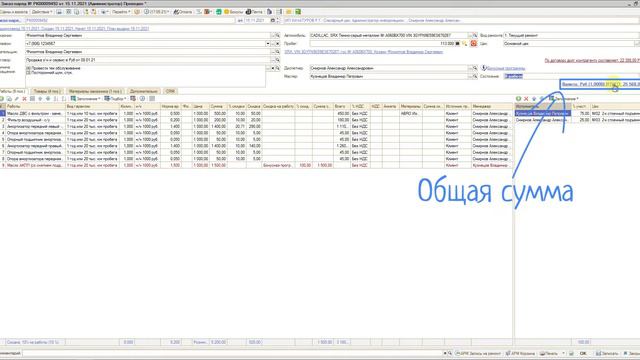This screenshot has height=360, width=640.
Task: Open the Заполнение dropdown in the performers toolbar
Action: pyautogui.click(x=564, y=99)
